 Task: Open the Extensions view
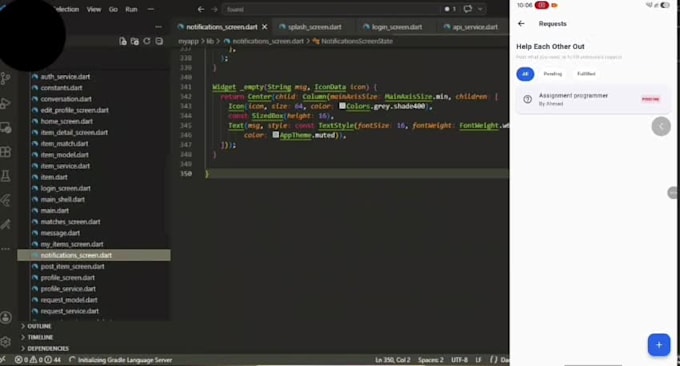point(6,152)
